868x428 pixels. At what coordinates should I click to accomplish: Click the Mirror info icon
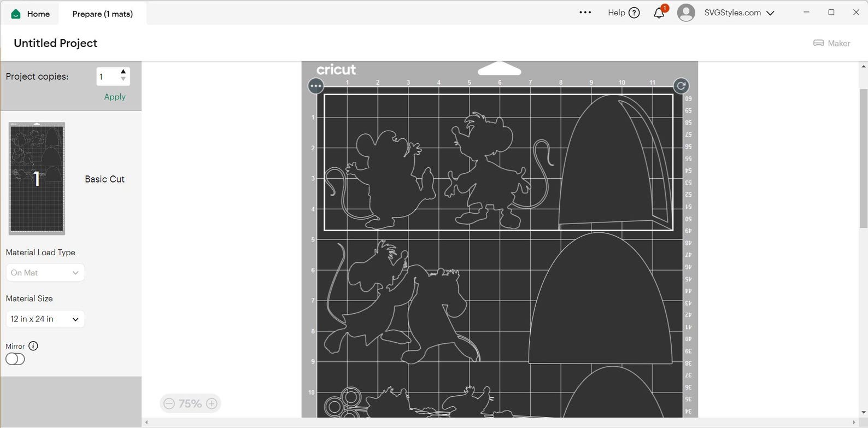(33, 346)
